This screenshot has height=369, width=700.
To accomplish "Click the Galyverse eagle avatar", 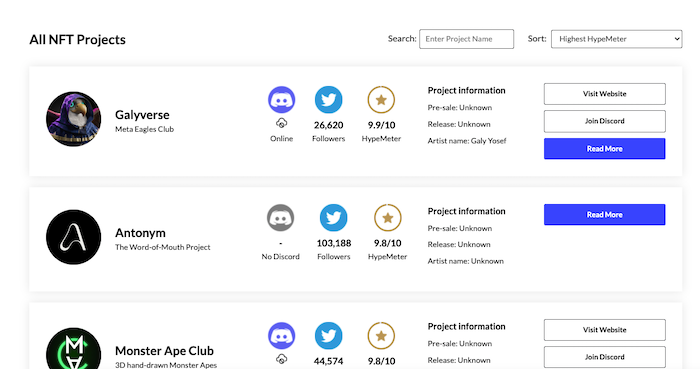I will pos(74,119).
